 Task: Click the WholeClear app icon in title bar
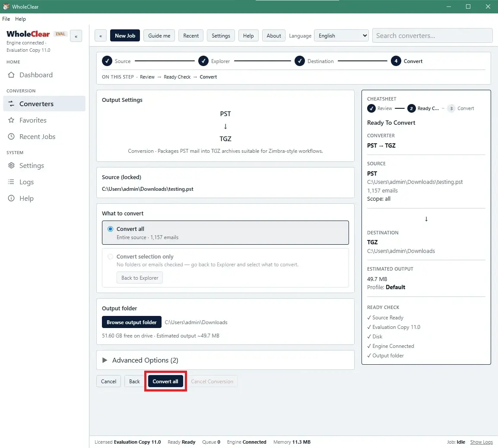6,6
